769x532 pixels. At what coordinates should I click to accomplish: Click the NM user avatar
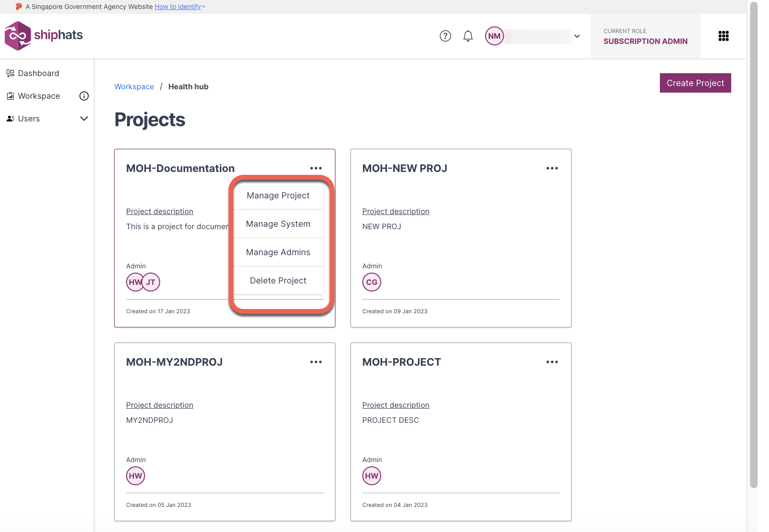tap(495, 36)
